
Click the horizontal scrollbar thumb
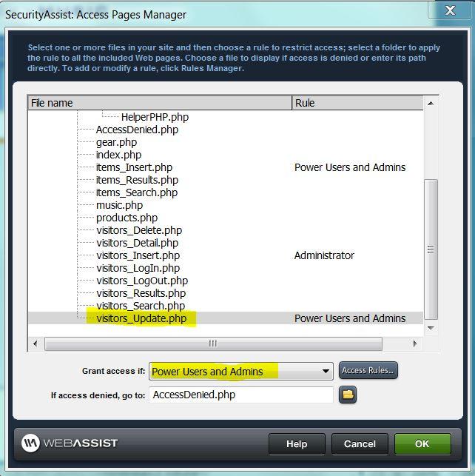(213, 343)
